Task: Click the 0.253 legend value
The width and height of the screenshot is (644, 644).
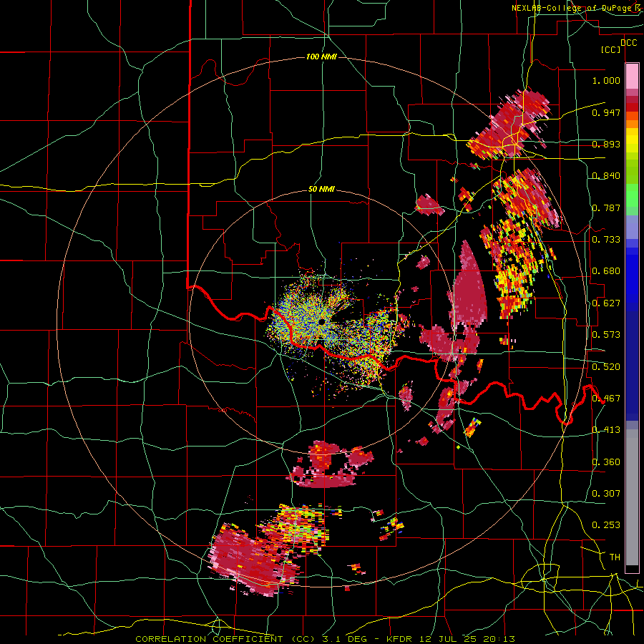Action: coord(606,525)
